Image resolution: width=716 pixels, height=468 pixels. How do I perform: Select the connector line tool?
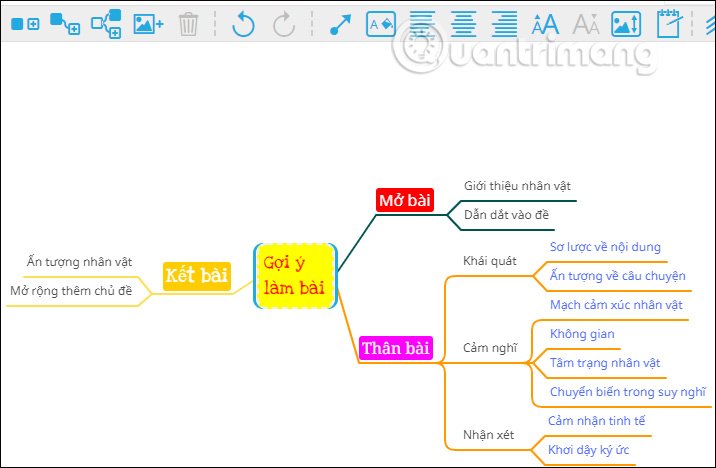(x=341, y=25)
